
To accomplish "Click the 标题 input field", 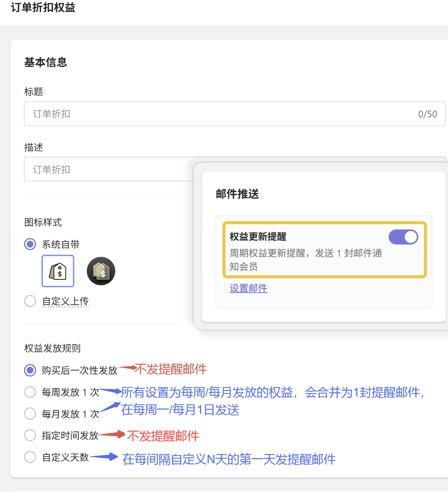I will (x=218, y=114).
